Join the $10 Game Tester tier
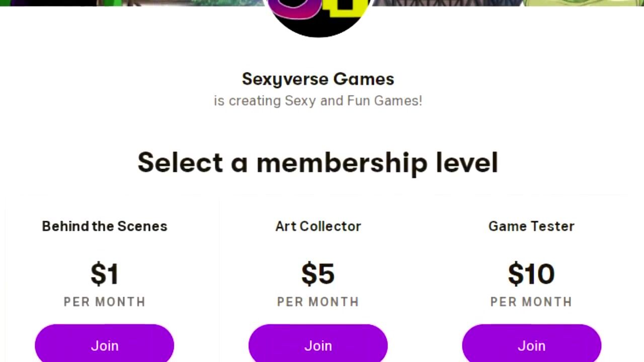The image size is (644, 362). 531,345
